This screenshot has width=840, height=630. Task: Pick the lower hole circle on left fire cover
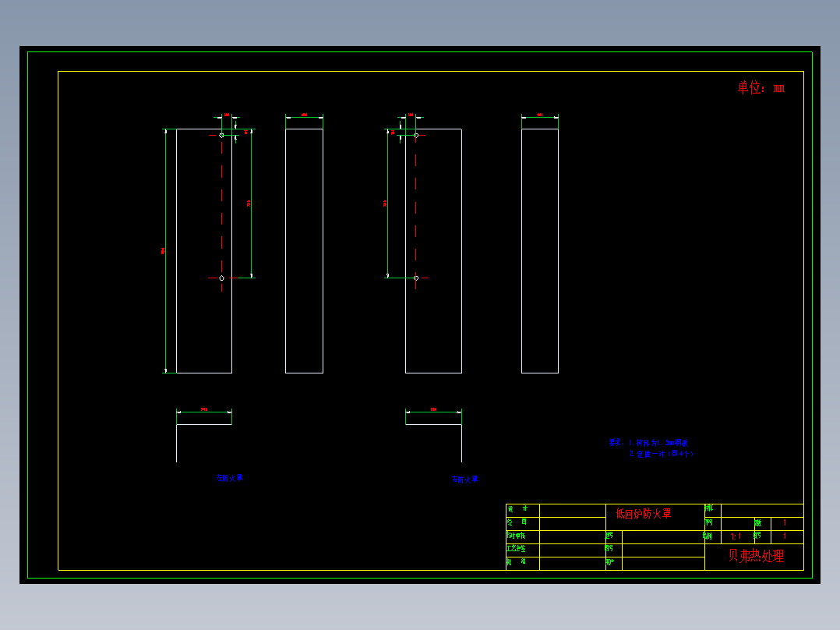point(222,278)
